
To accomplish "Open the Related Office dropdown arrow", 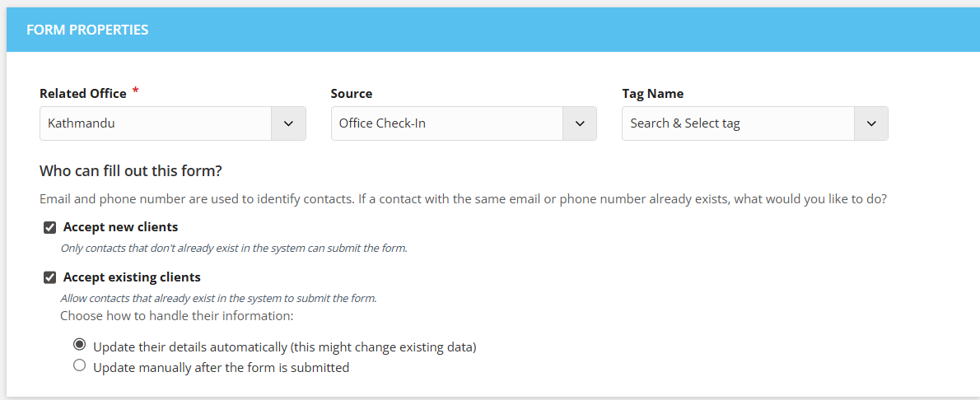I will click(288, 123).
